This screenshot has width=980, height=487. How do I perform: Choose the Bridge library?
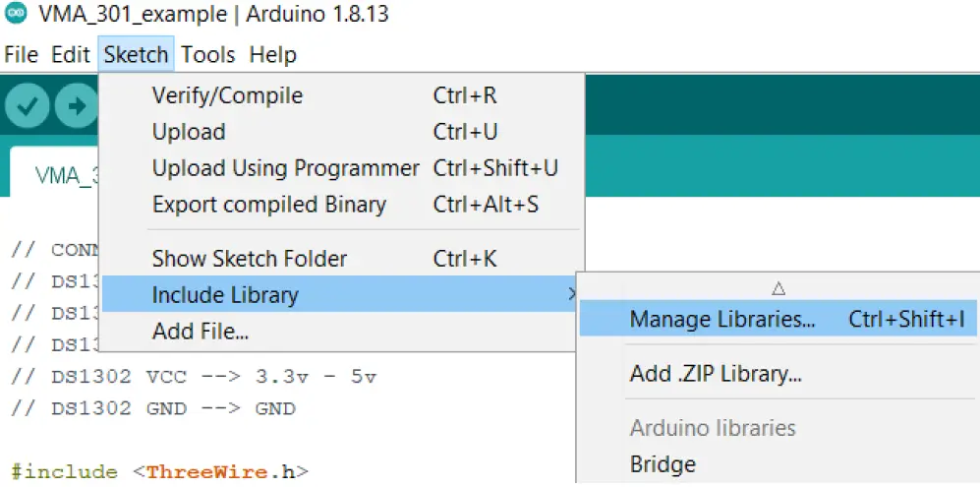(x=663, y=464)
